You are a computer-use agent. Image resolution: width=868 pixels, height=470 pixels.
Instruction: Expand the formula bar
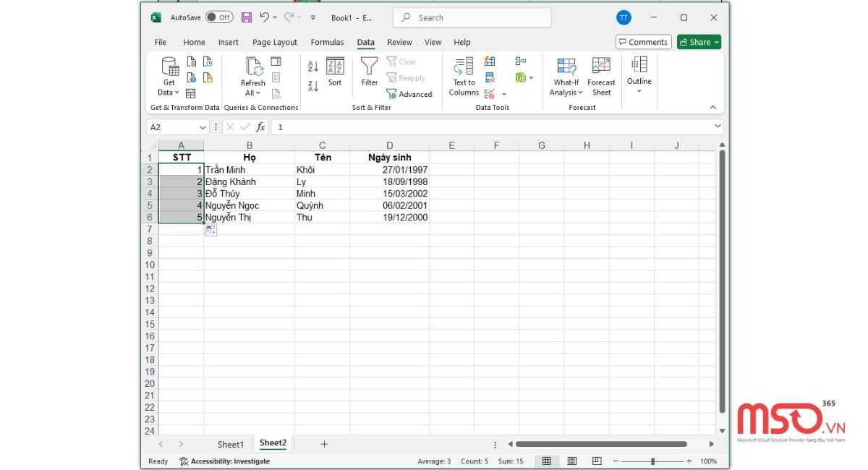(718, 127)
